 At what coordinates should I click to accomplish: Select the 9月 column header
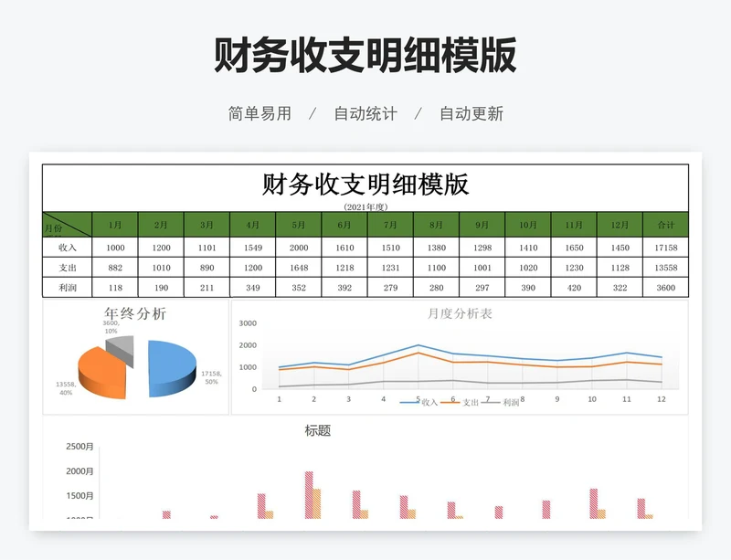pyautogui.click(x=482, y=225)
